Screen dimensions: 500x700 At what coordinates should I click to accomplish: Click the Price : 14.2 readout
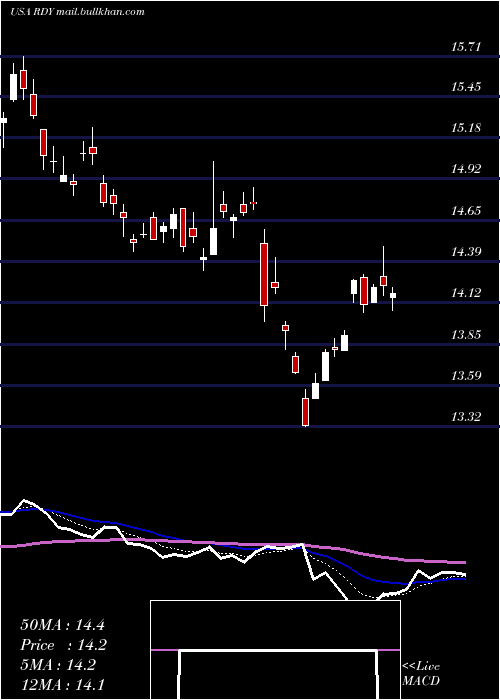coord(64,645)
